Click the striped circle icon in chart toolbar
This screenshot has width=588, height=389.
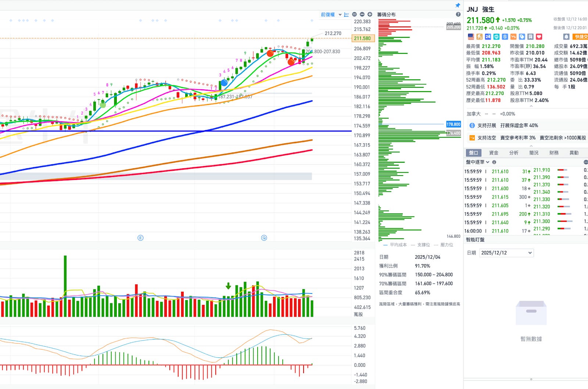(x=354, y=14)
